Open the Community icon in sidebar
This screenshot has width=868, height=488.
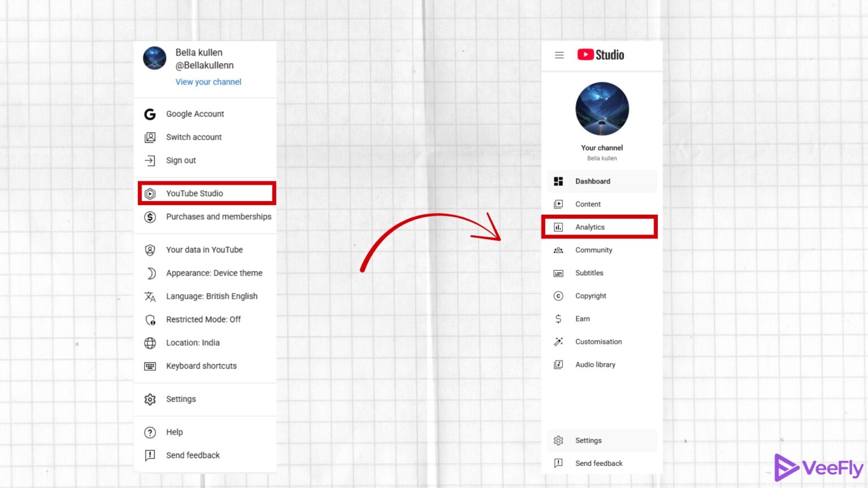(558, 250)
